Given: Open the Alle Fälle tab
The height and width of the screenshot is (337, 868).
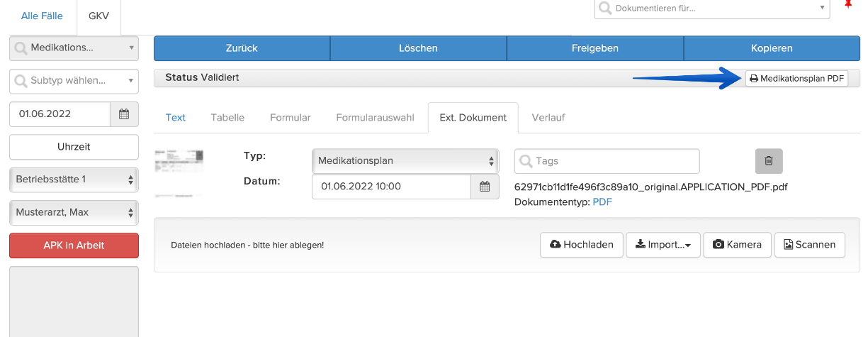Looking at the screenshot, I should tap(42, 16).
